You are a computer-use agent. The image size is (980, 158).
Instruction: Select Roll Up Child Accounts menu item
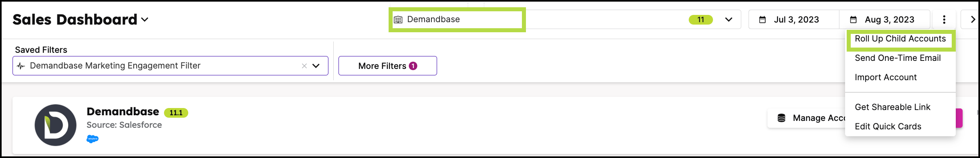pos(900,39)
